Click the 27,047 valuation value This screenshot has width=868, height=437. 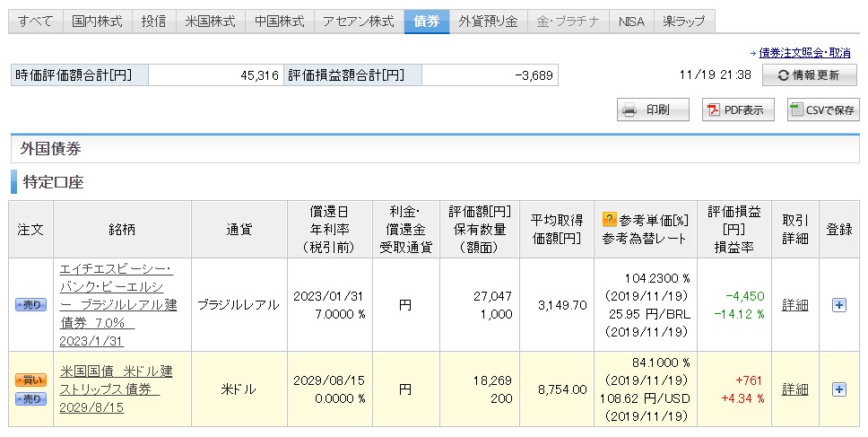[492, 296]
